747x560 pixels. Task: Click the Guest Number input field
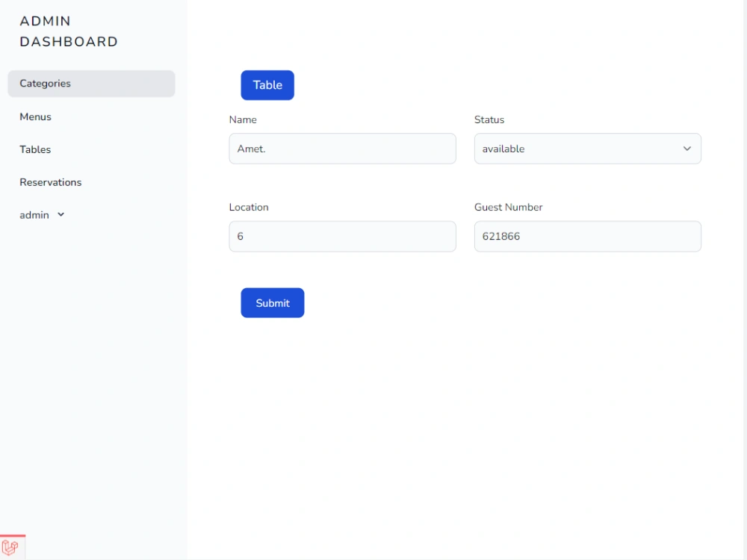(587, 236)
